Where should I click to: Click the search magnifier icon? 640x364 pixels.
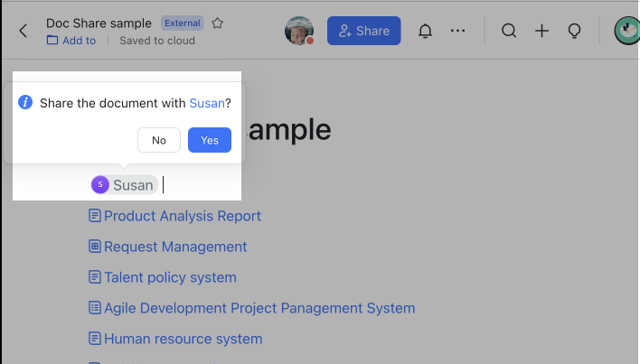coord(509,31)
